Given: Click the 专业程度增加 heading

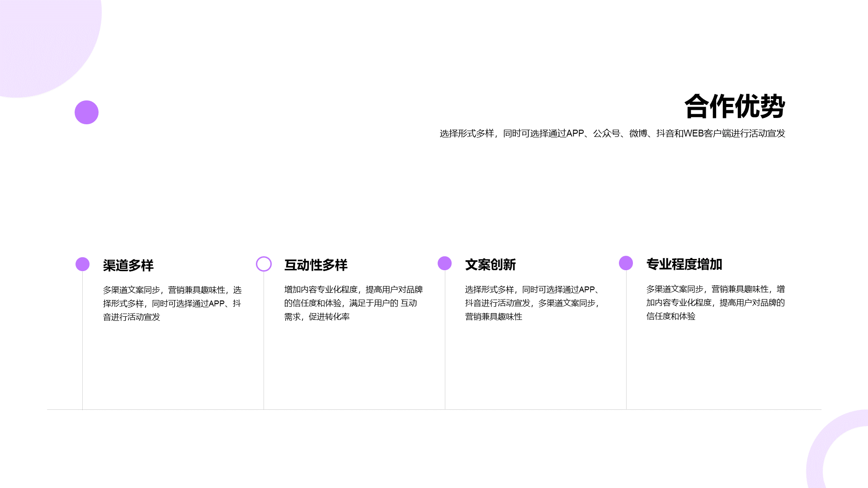Looking at the screenshot, I should 684,264.
